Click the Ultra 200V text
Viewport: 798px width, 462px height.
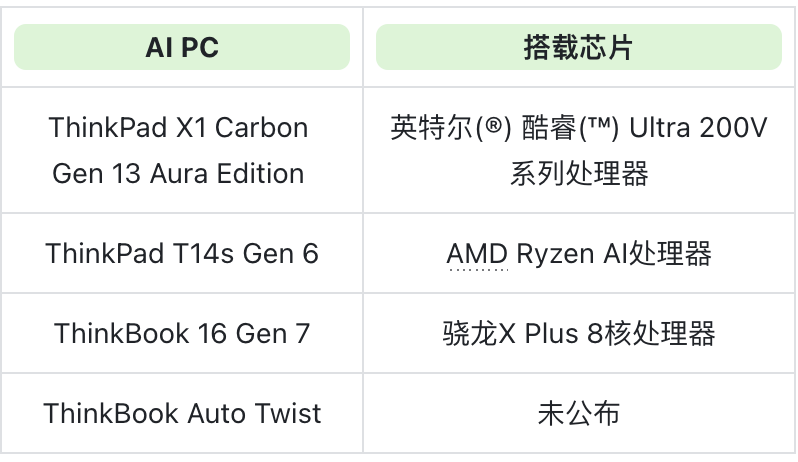[x=698, y=127]
